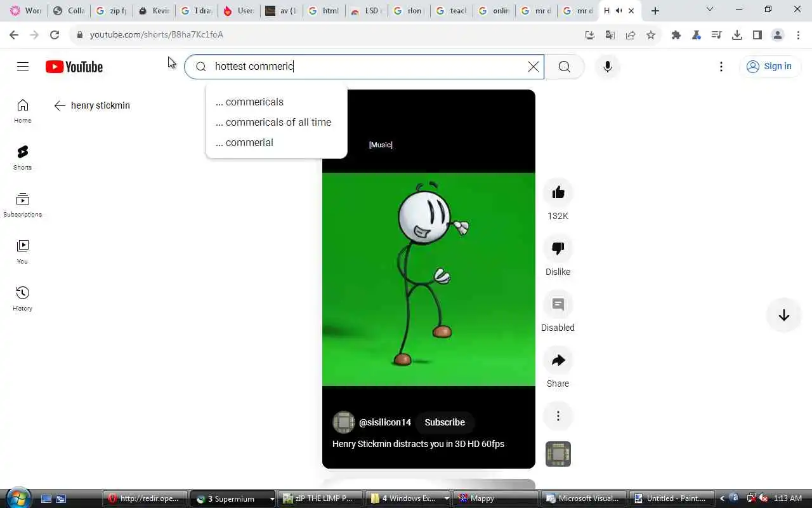The width and height of the screenshot is (812, 508).
Task: Go back from henry stickmin results
Action: [x=60, y=105]
